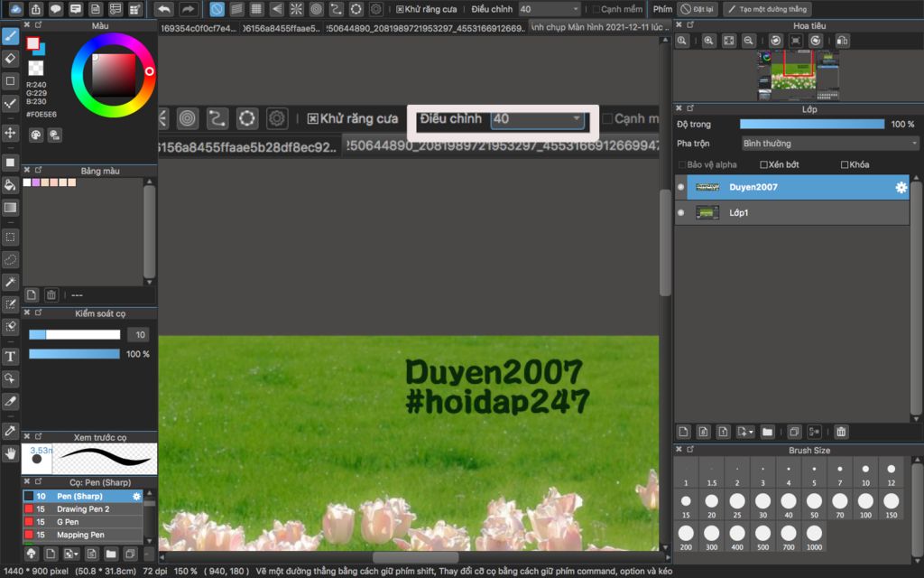Enable the Xén bớt checkbox

click(764, 165)
